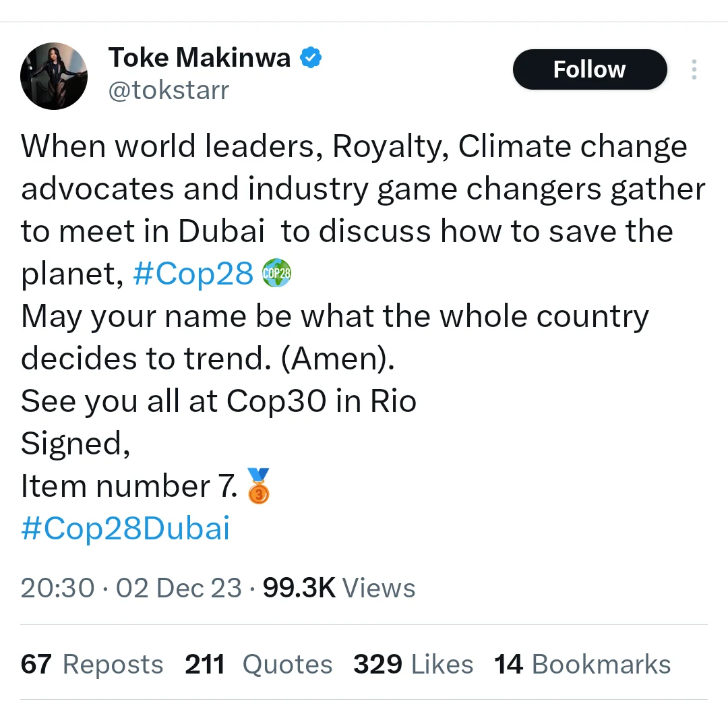
Task: Open the tweet timestamp 20:30 · 02 Dec 23
Action: [x=131, y=588]
